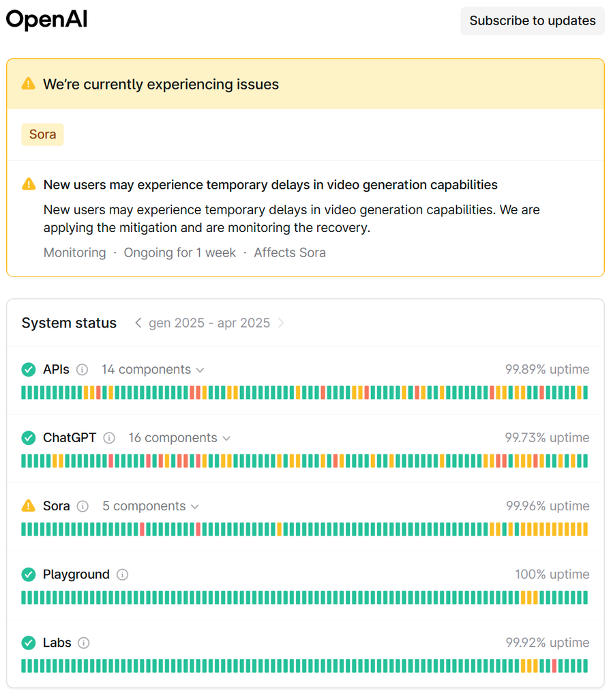Image resolution: width=611 pixels, height=700 pixels.
Task: Click the green checkmark beside Labs
Action: pyautogui.click(x=28, y=643)
